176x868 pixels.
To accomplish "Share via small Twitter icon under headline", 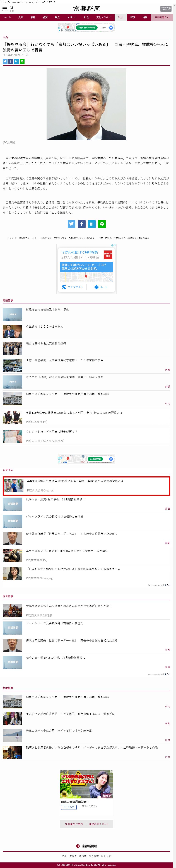I will pyautogui.click(x=5, y=61).
